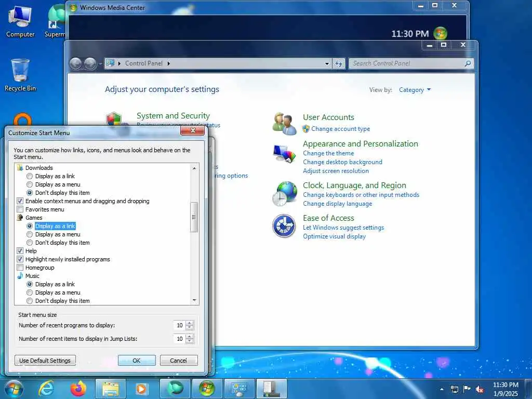
Task: Click the Windows Start orb
Action: coord(13,389)
